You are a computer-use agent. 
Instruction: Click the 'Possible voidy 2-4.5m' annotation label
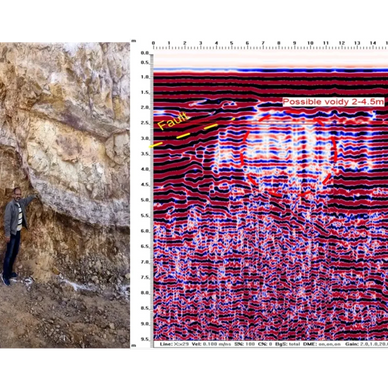coord(333,102)
